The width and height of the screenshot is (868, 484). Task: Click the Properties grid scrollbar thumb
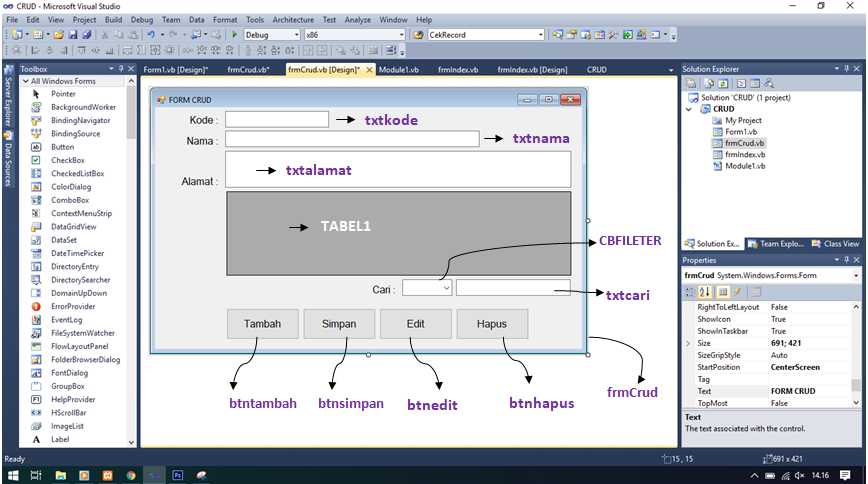pyautogui.click(x=856, y=385)
